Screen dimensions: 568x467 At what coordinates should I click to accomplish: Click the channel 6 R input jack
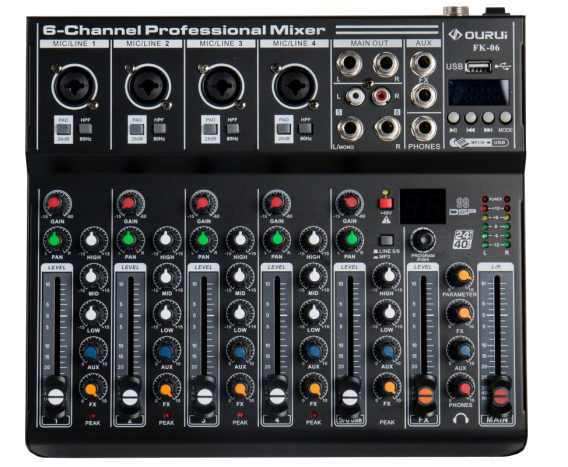pos(387,128)
